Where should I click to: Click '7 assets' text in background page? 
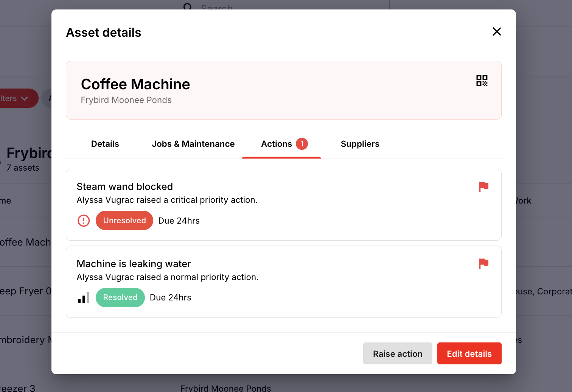point(23,168)
